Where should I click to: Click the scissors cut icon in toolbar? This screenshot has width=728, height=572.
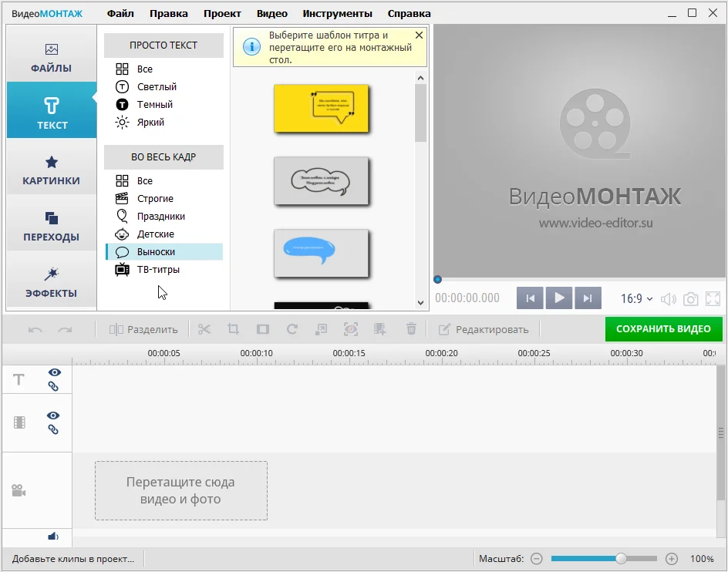(x=204, y=329)
